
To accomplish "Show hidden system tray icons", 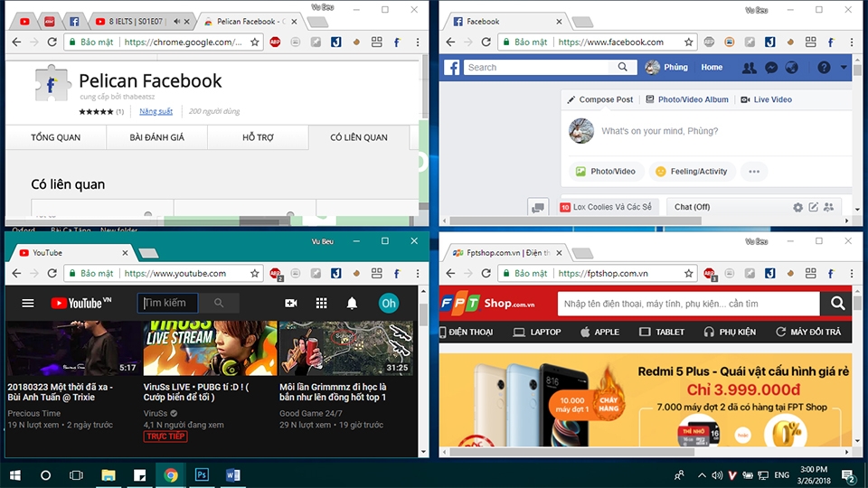I will click(x=702, y=475).
